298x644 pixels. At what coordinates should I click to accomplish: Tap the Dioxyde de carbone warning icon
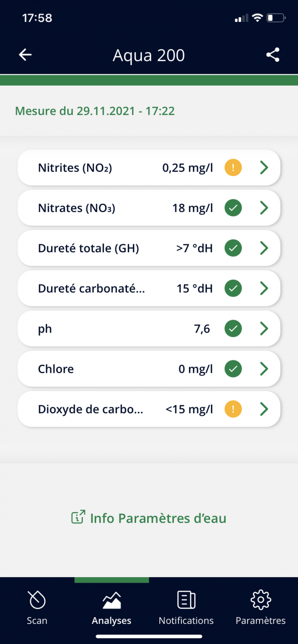233,409
